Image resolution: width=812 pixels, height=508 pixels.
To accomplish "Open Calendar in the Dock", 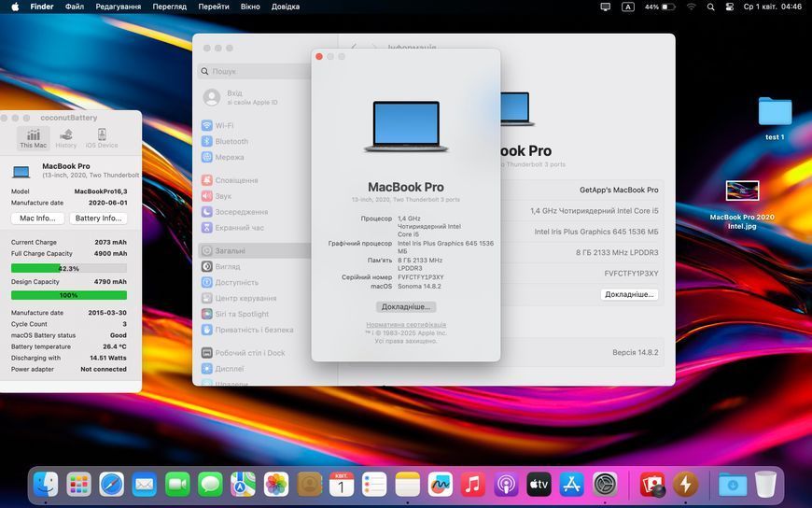I will click(x=342, y=485).
